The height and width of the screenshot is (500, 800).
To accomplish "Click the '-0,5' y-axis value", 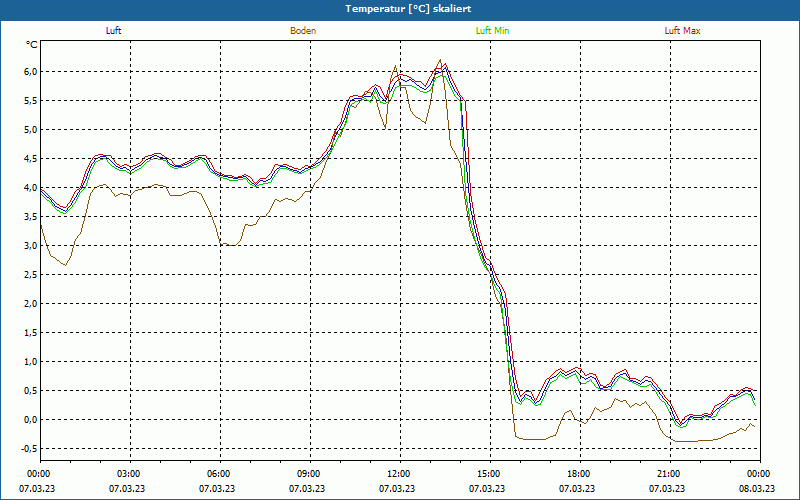I will 30,448.
